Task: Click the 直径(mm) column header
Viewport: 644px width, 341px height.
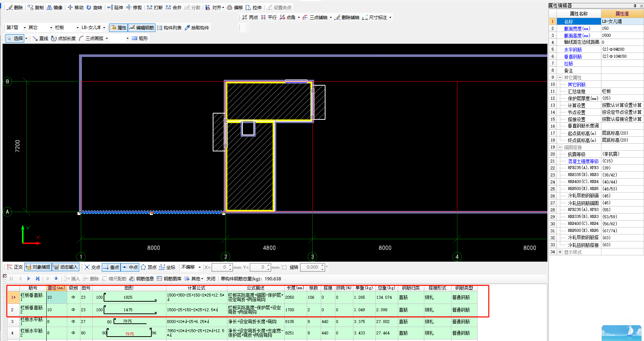Action: point(57,288)
